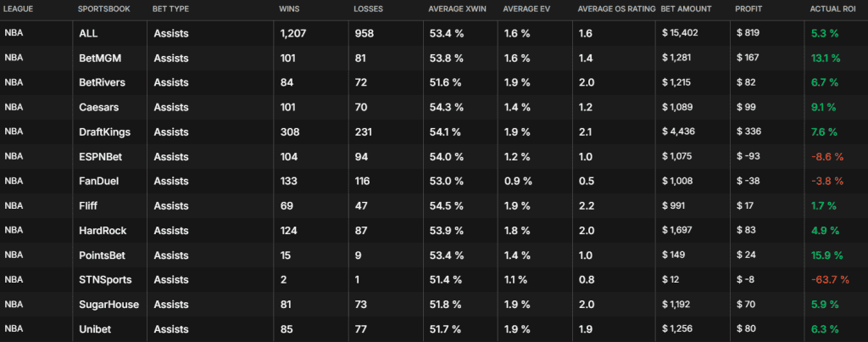Open the Caesars sportsbook row
The image size is (868, 342).
(434, 107)
